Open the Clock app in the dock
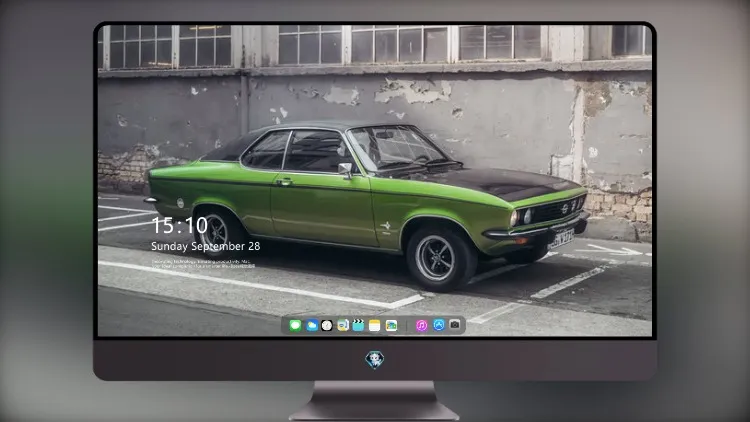This screenshot has width=750, height=422. pos(327,326)
